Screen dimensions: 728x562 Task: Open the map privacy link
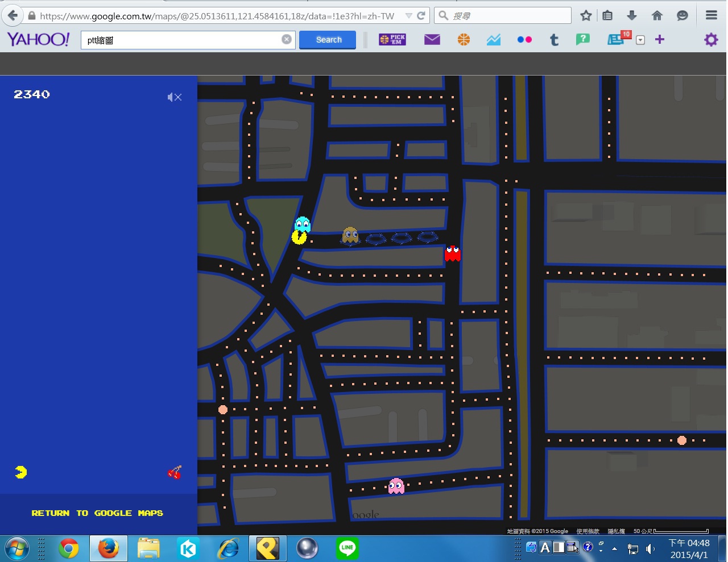coord(616,531)
